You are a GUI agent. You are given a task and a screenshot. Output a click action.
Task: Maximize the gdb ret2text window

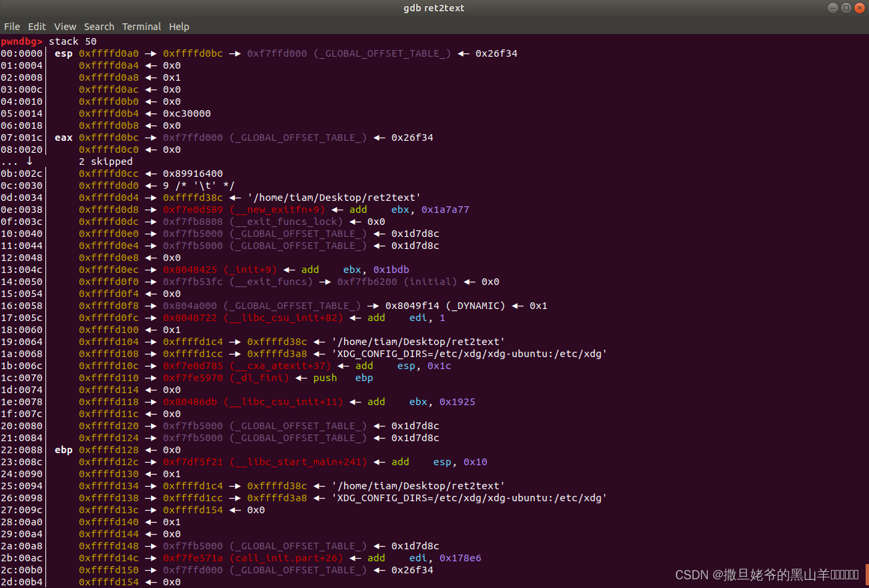click(845, 8)
